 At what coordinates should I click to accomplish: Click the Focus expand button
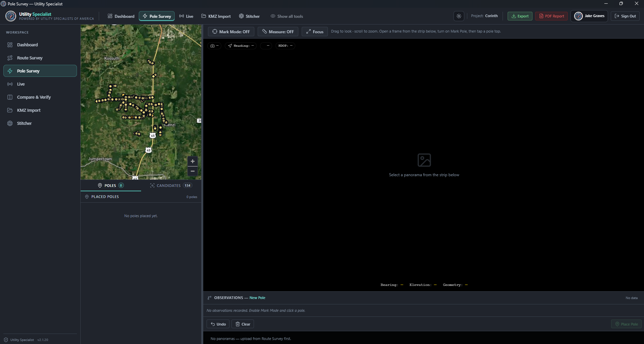315,32
